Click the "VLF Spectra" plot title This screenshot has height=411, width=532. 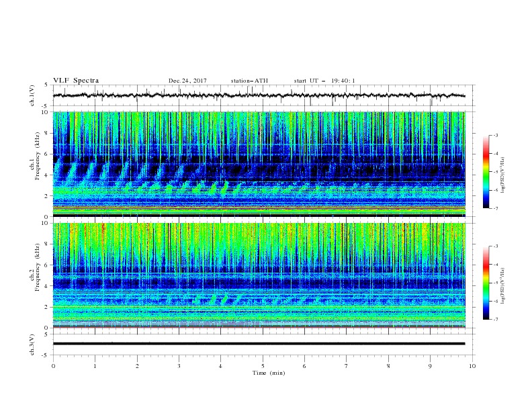click(x=76, y=81)
